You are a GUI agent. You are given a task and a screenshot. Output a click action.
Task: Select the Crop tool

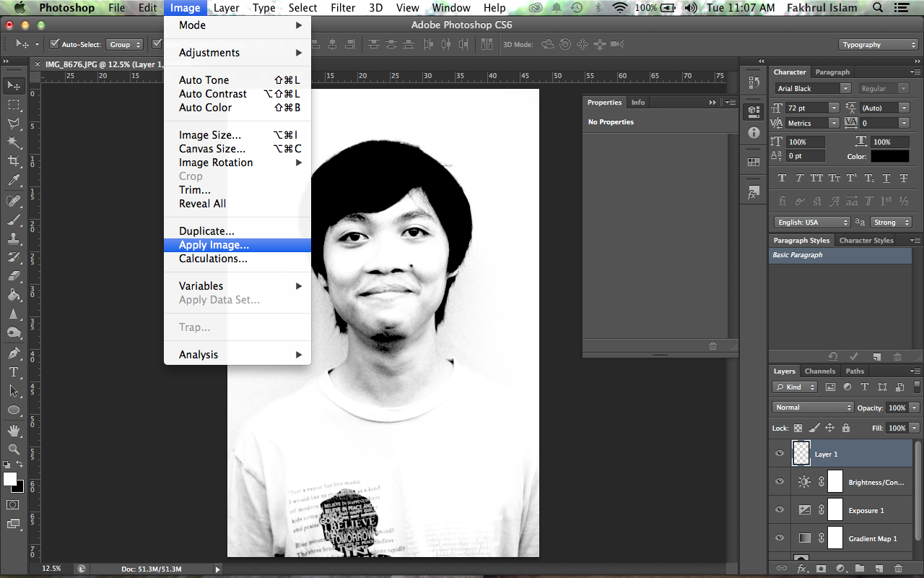point(14,161)
